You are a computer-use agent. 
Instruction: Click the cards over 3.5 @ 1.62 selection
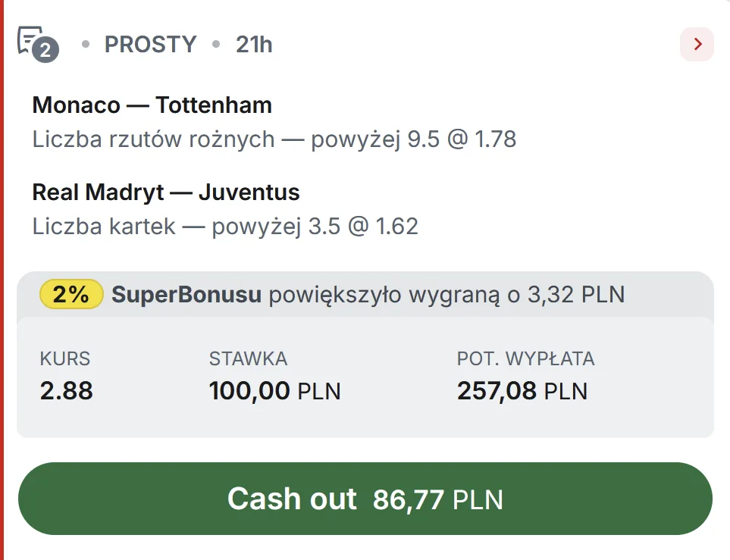[224, 227]
